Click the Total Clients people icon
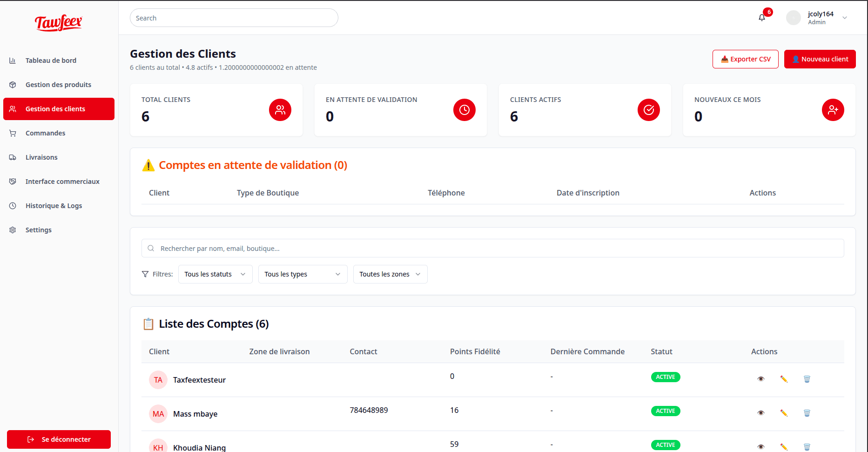 (280, 110)
